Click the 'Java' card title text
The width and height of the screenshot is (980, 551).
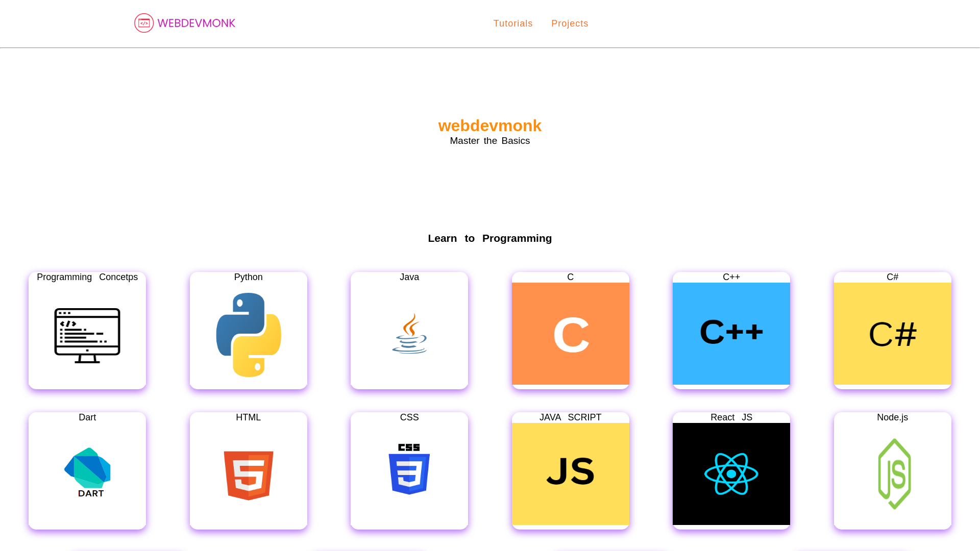coord(409,277)
